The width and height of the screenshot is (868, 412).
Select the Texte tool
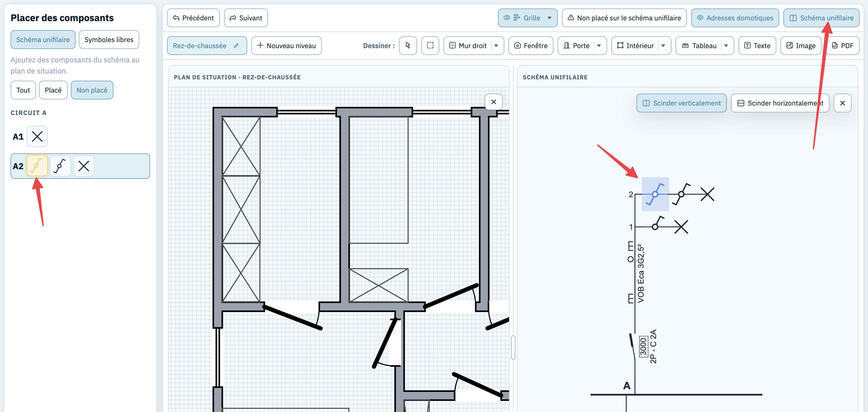[757, 45]
